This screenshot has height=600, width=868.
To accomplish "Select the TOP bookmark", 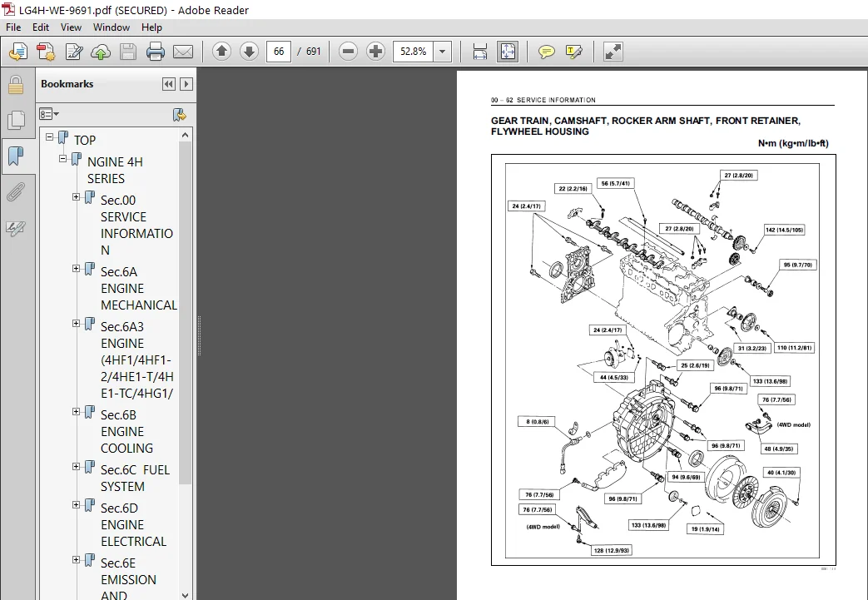I will click(85, 140).
